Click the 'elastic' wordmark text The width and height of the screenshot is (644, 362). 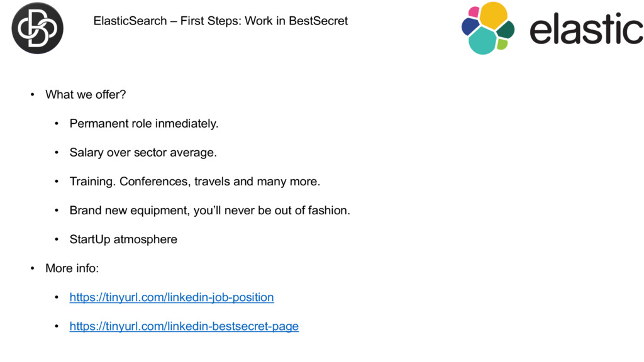(587, 28)
